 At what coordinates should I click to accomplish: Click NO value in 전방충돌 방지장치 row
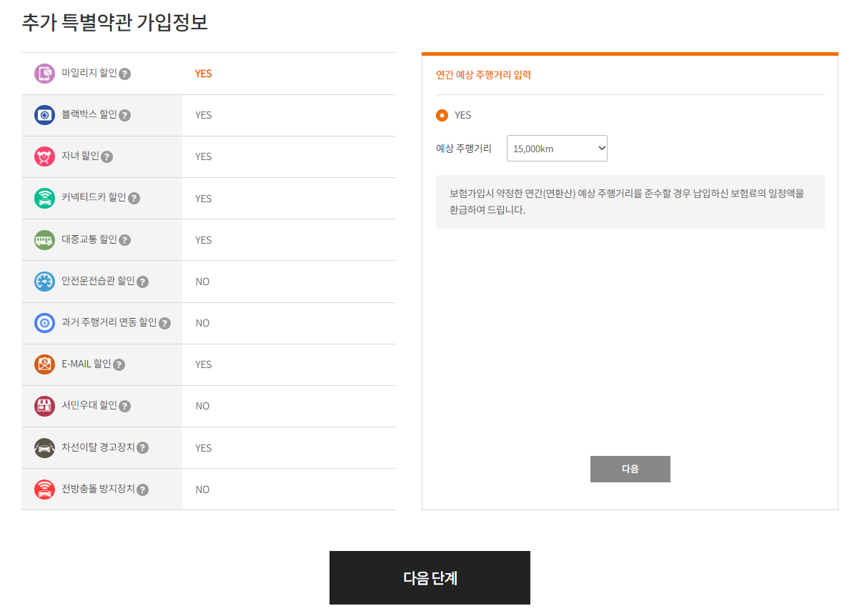coord(203,490)
